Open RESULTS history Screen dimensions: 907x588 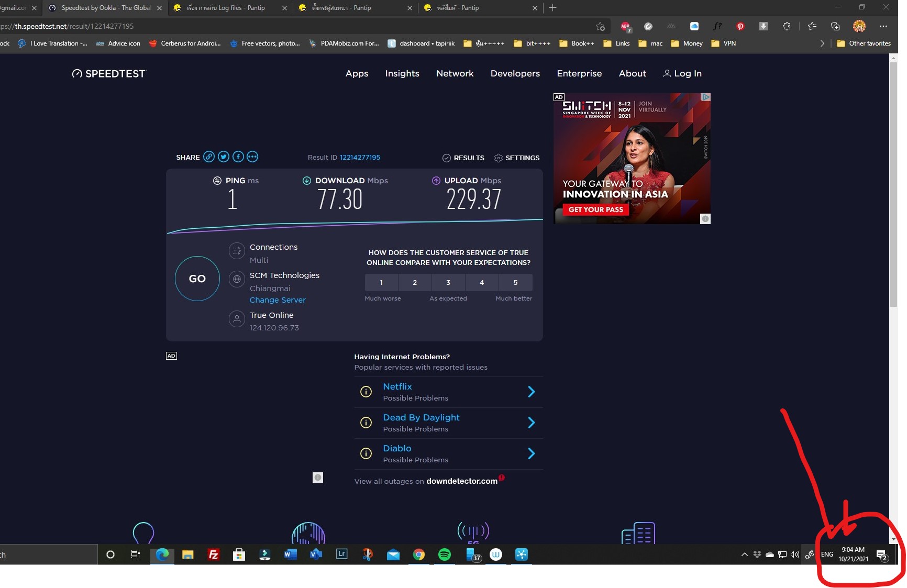click(x=463, y=158)
